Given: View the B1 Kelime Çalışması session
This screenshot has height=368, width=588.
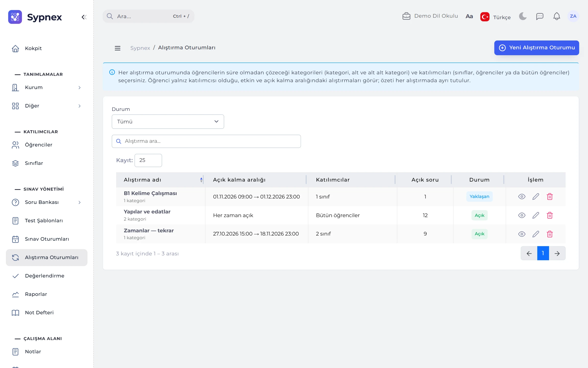Looking at the screenshot, I should point(522,197).
